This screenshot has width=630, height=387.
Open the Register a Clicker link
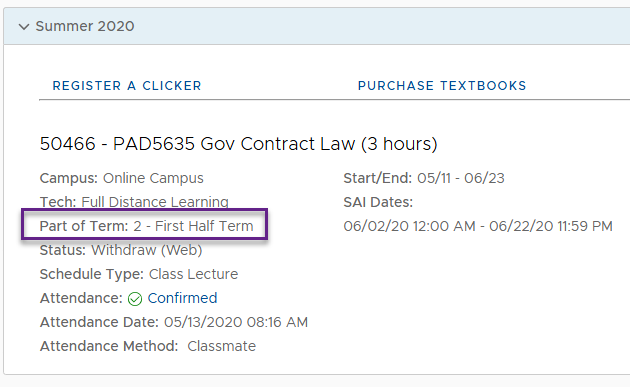tap(127, 86)
